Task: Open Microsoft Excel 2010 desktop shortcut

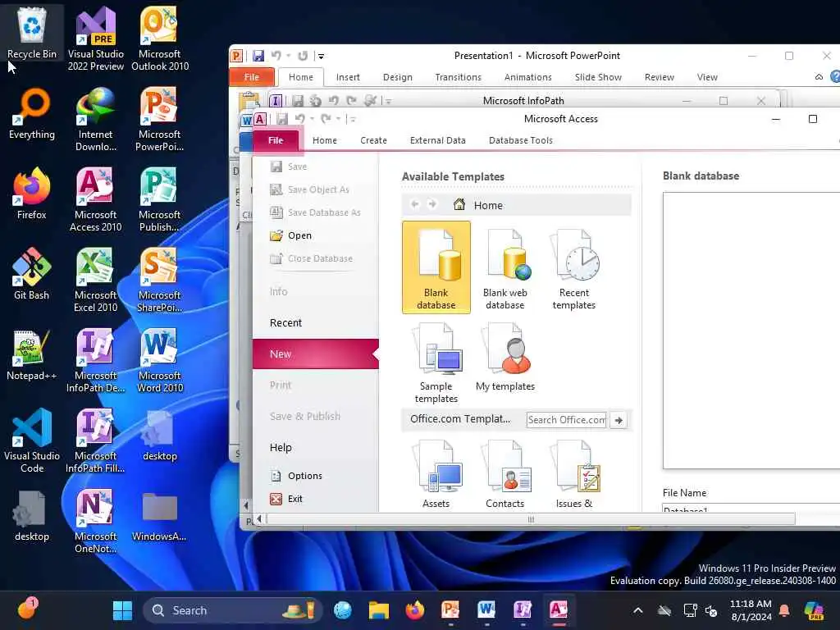Action: 95,280
